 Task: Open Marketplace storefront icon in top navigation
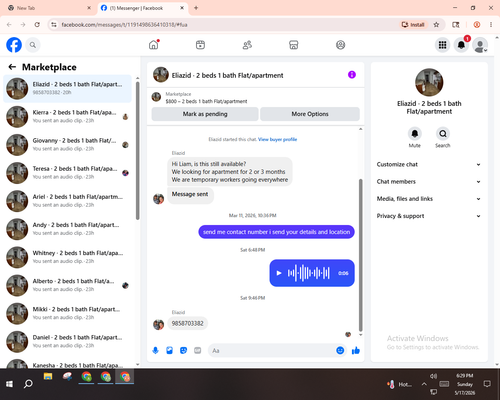[294, 45]
